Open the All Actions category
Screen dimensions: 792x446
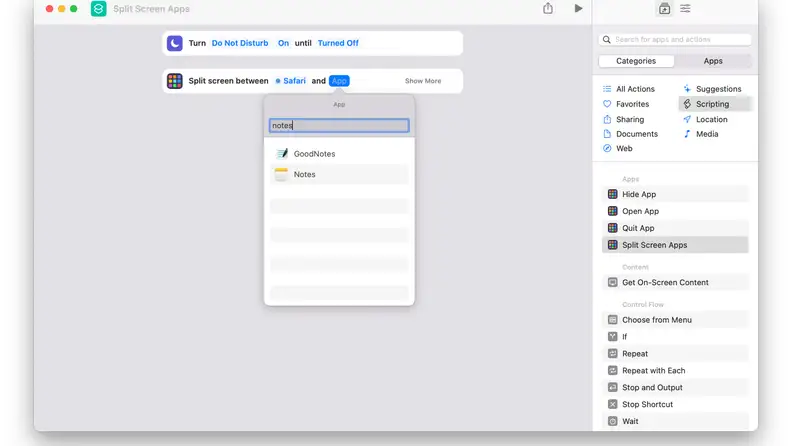pos(629,89)
